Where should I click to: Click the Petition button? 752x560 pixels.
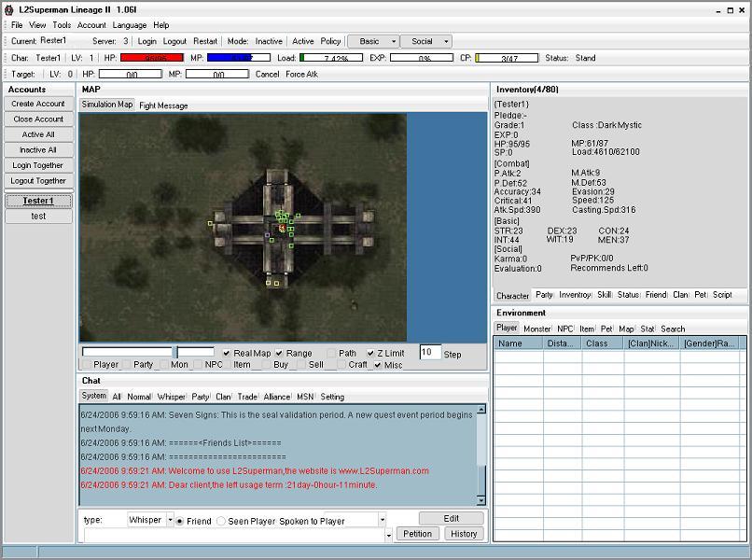[x=418, y=534]
